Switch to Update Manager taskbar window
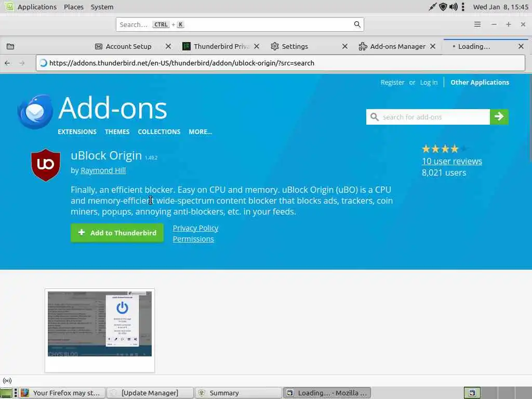 point(150,393)
